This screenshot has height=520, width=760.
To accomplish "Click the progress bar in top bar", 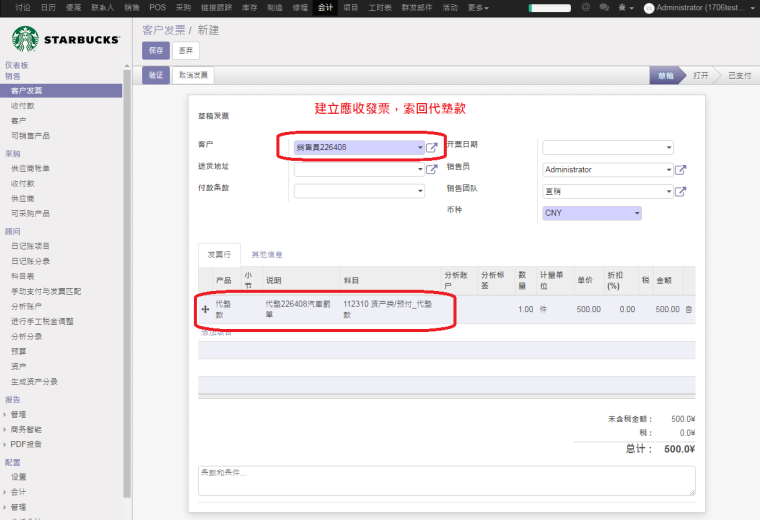I will (550, 8).
